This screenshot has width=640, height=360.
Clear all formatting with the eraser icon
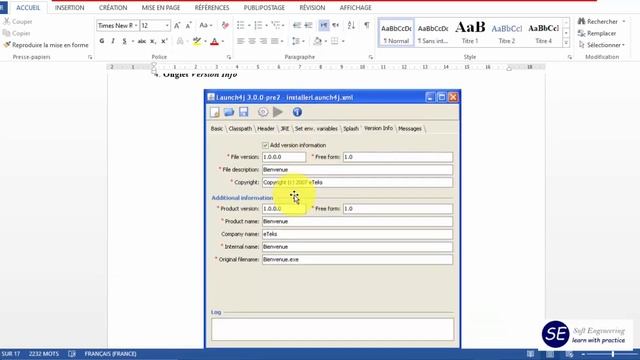pos(225,25)
